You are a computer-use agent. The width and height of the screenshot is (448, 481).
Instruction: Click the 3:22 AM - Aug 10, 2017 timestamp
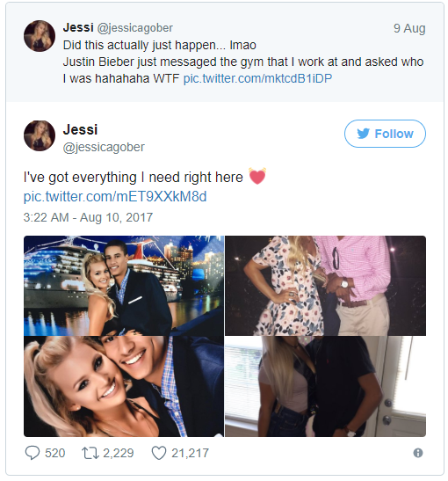(x=88, y=217)
